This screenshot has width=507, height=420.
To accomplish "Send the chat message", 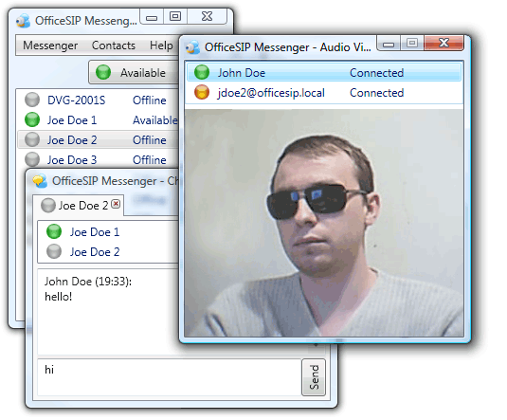I will click(314, 377).
